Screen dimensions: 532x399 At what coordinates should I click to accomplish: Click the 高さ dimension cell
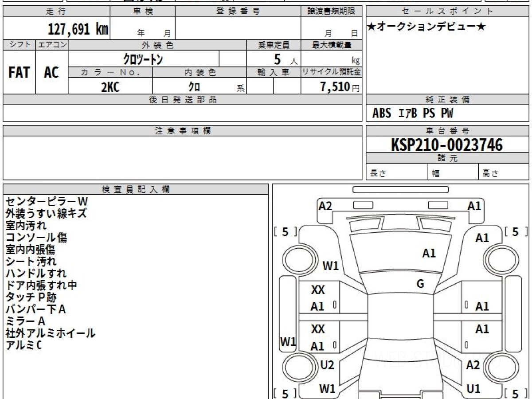pos(504,172)
